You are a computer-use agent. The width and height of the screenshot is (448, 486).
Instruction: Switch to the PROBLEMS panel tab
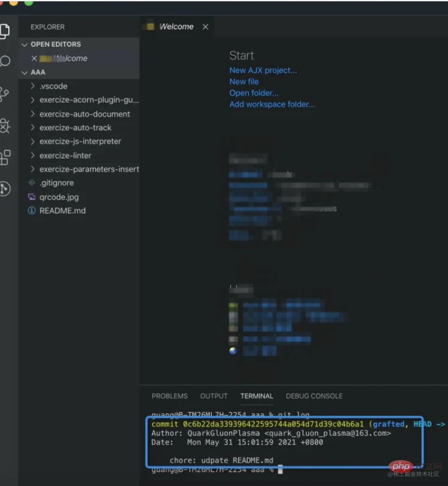point(170,396)
